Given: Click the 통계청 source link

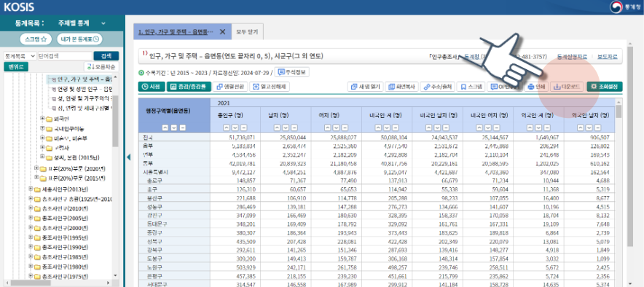Looking at the screenshot, I should 471,57.
